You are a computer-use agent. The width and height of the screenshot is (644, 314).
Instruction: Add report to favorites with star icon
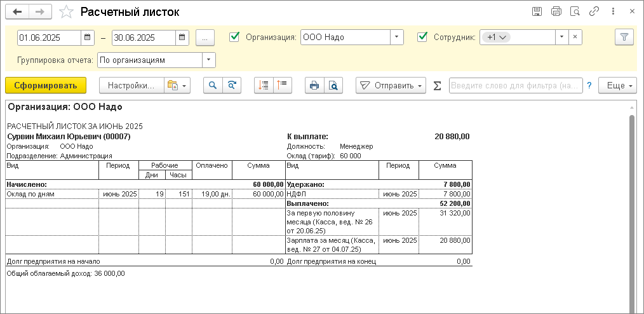[66, 12]
